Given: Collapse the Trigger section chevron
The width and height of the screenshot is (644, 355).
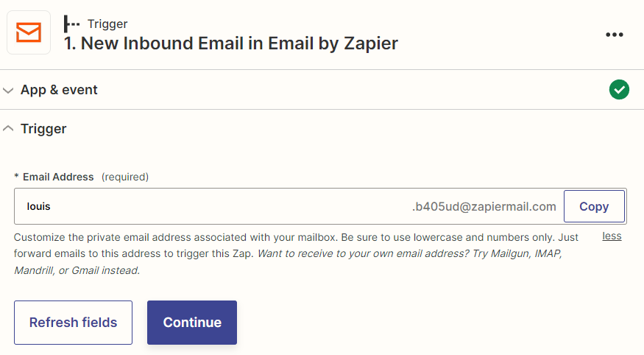Looking at the screenshot, I should (8, 129).
